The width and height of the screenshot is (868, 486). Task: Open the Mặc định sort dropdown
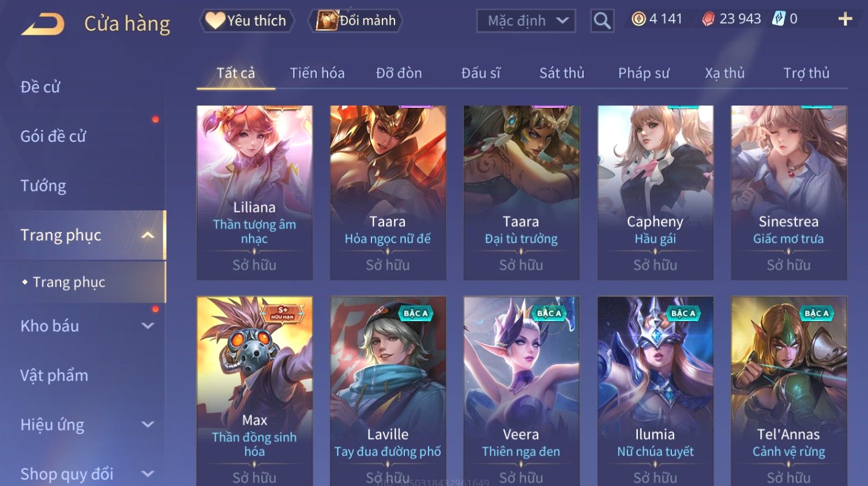click(x=526, y=21)
